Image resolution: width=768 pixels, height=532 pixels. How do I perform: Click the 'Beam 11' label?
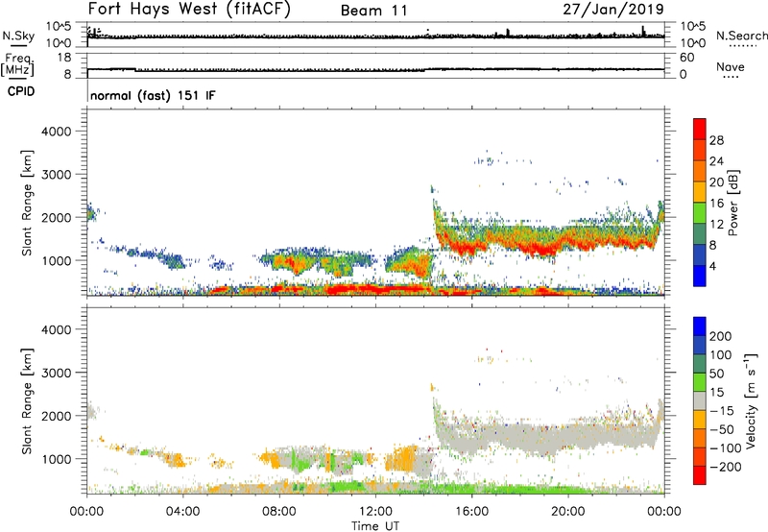374,11
